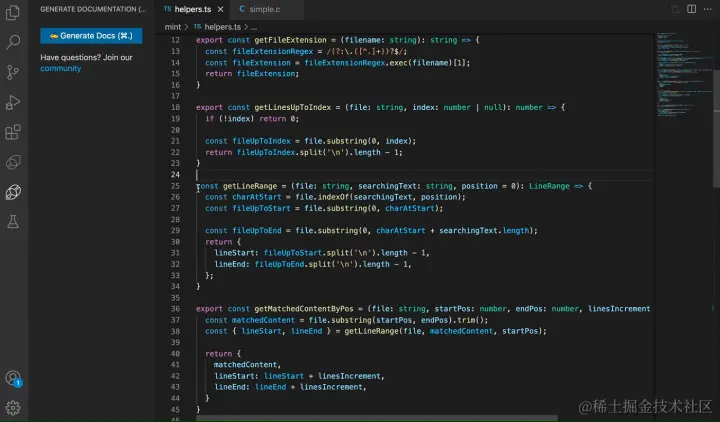
Task: Open the Run and Debug view
Action: click(13, 102)
